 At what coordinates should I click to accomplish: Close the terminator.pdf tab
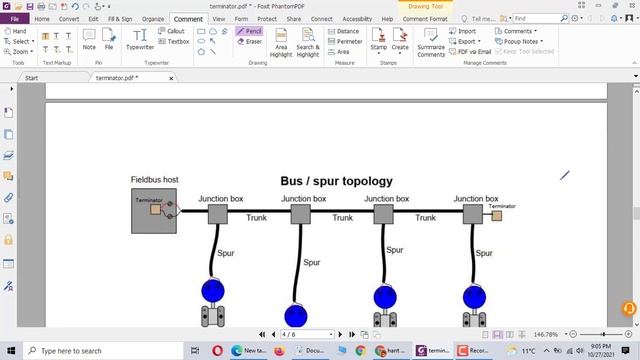coord(171,78)
